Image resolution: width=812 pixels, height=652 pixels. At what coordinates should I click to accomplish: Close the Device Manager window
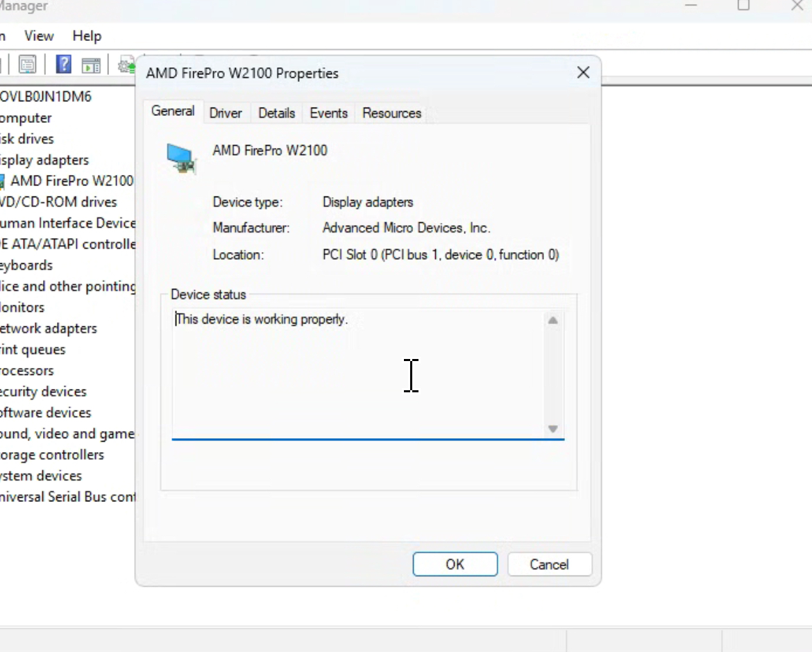tap(797, 6)
